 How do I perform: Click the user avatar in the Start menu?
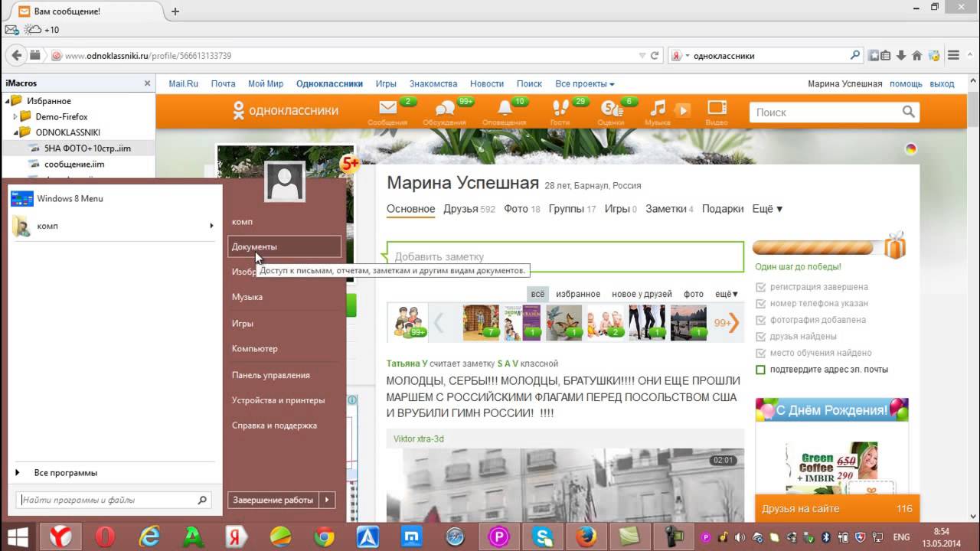click(285, 181)
